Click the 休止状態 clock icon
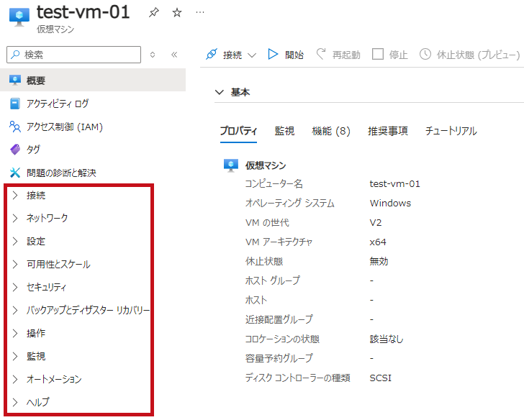This screenshot has width=524, height=420. point(425,54)
